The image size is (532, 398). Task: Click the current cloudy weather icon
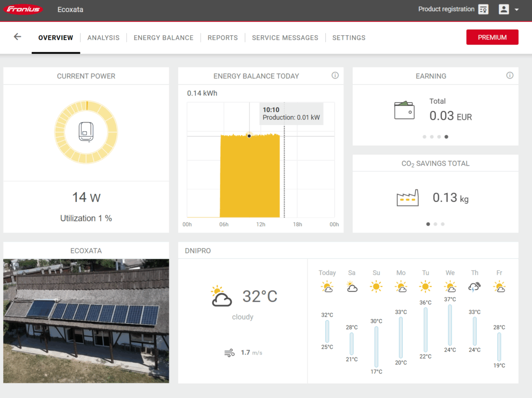(221, 296)
